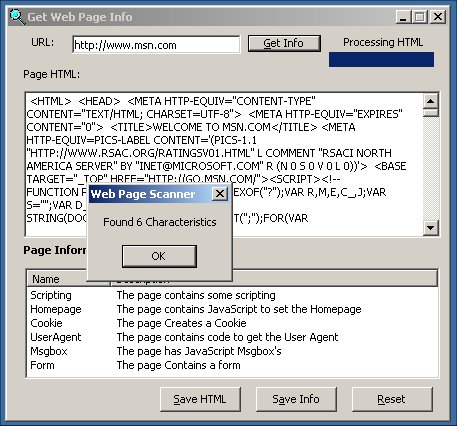The width and height of the screenshot is (457, 426).
Task: Select the Cookie characteristic row
Action: (232, 323)
